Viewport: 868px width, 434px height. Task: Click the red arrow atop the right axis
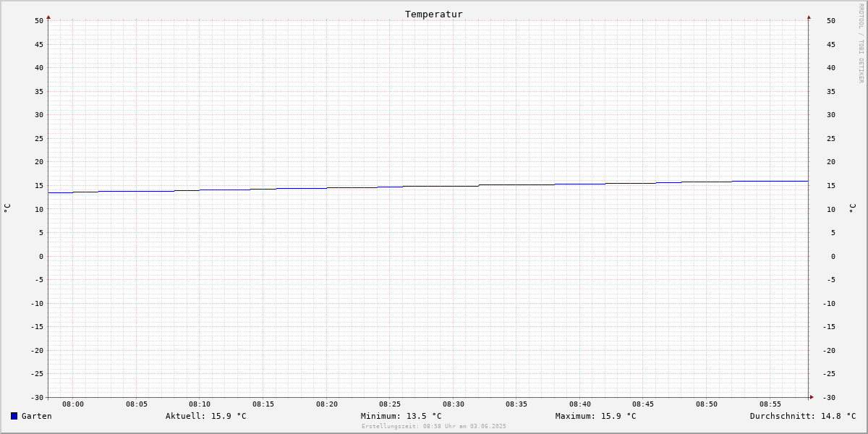[x=809, y=17]
